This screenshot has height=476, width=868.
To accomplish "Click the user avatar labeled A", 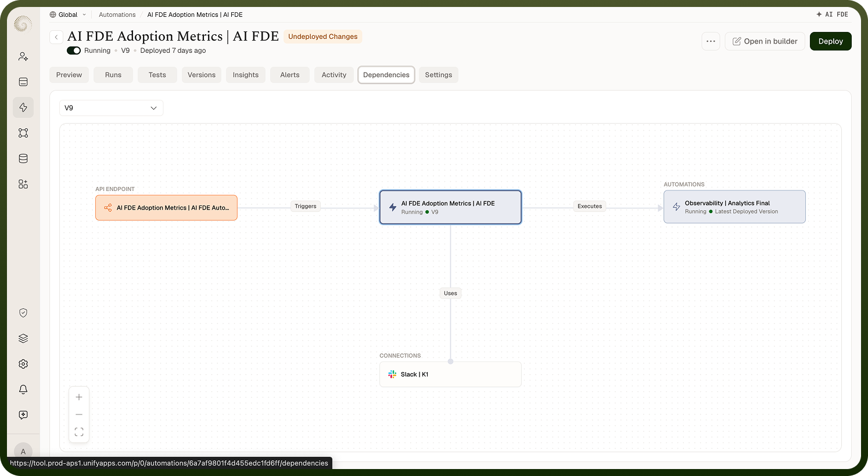I will click(x=23, y=451).
